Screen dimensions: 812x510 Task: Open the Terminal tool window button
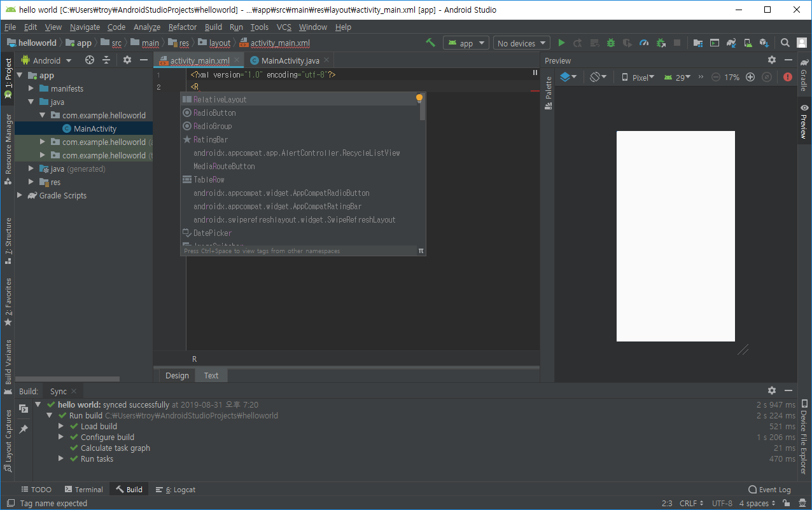click(x=83, y=489)
